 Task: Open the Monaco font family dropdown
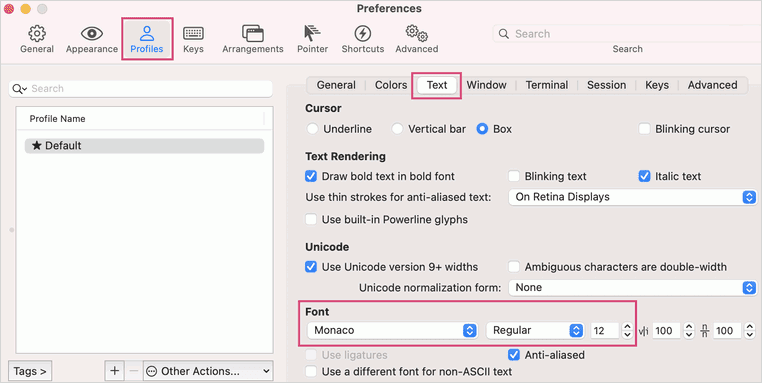click(392, 330)
